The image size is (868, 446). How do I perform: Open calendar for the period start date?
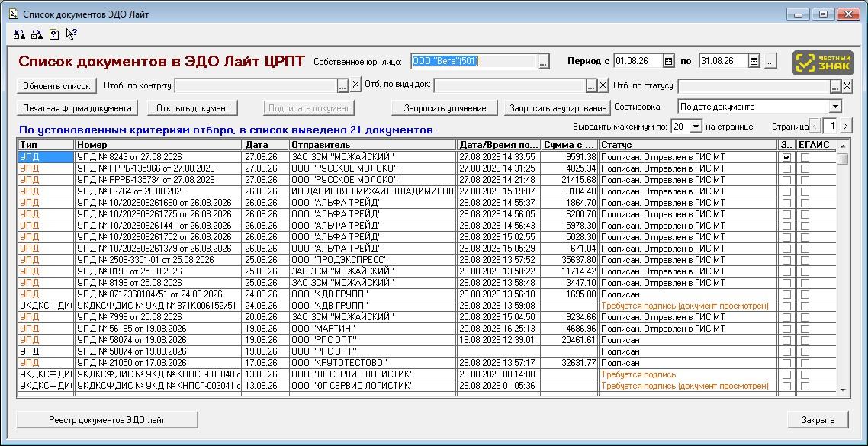coord(668,61)
